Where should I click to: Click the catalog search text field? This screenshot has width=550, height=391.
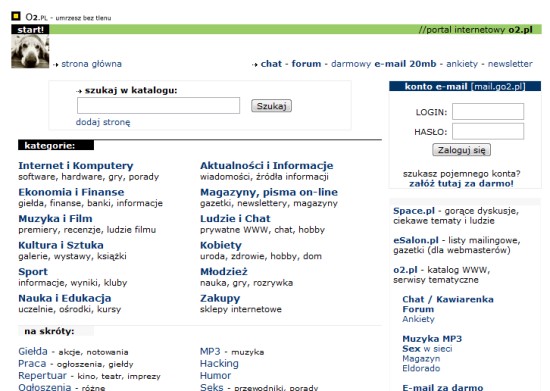[158, 106]
